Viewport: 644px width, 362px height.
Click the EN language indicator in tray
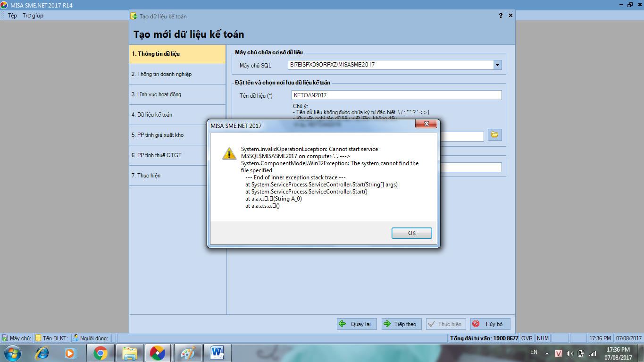(x=534, y=352)
